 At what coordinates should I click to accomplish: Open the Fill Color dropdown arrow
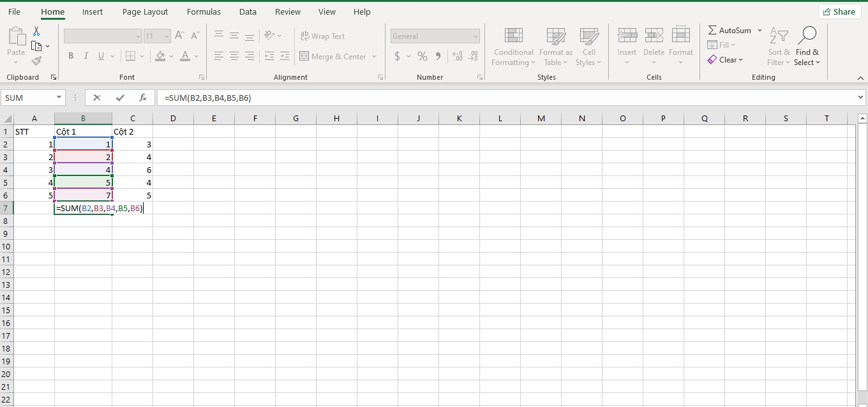coord(170,56)
